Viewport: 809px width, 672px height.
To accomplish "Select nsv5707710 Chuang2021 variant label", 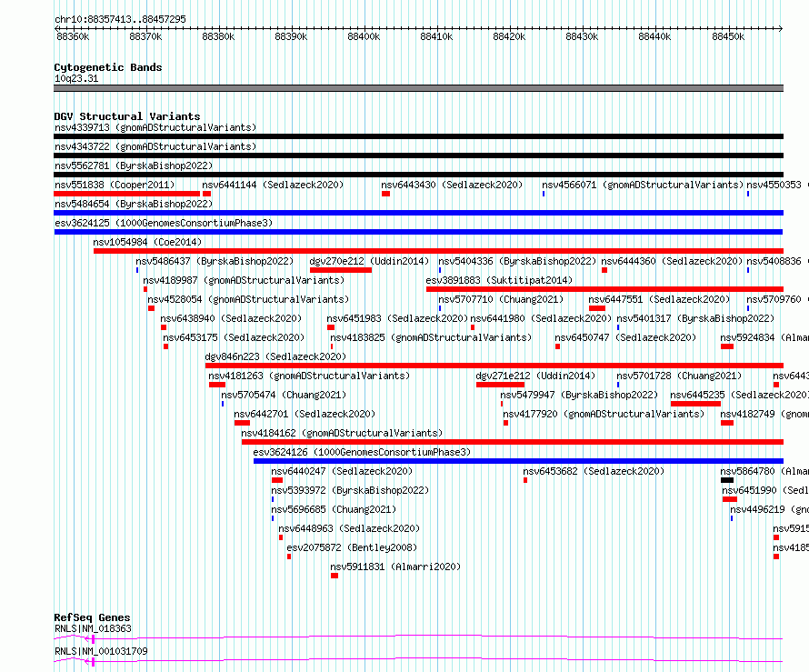I will pos(501,299).
